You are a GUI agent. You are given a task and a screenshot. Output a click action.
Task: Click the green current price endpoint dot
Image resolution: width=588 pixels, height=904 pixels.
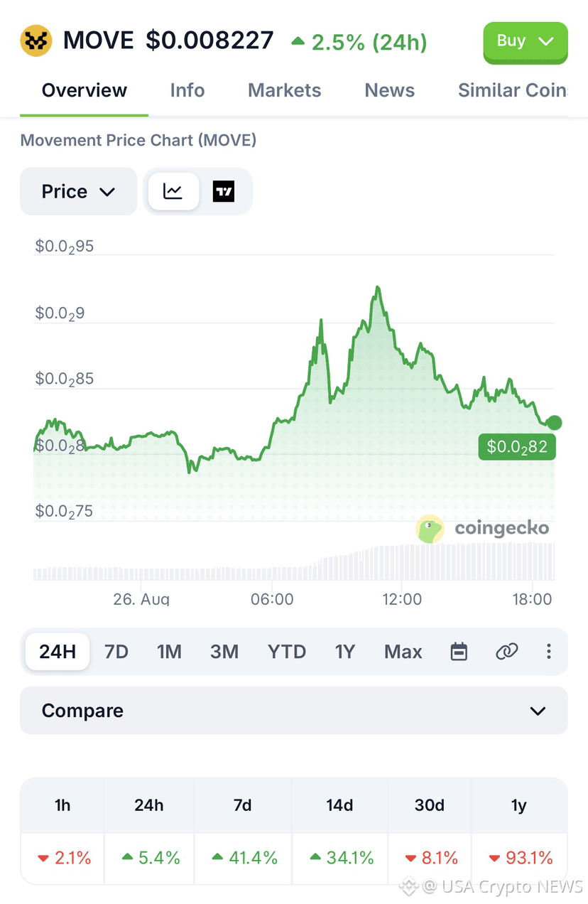tap(555, 423)
